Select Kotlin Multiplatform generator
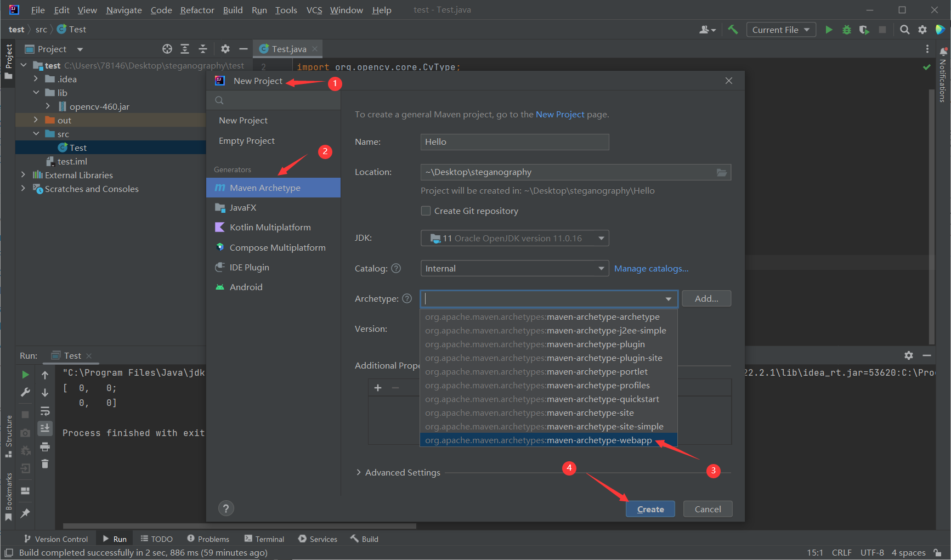 coord(273,227)
